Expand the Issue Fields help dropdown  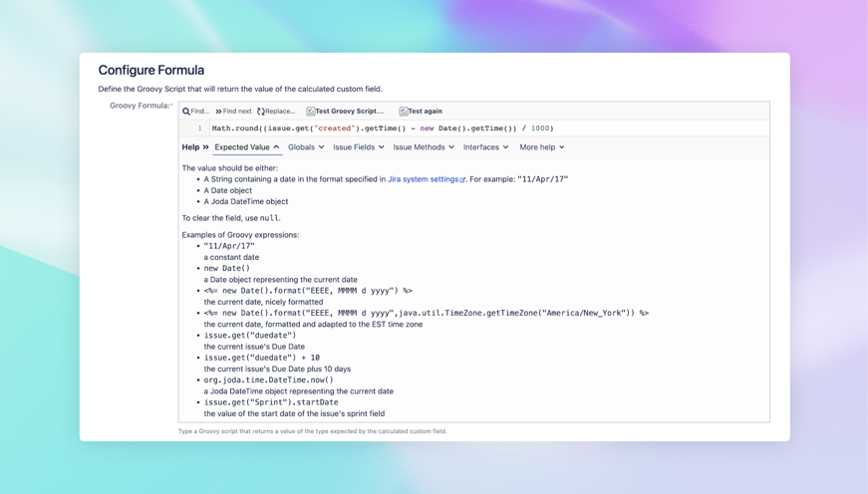[x=358, y=147]
